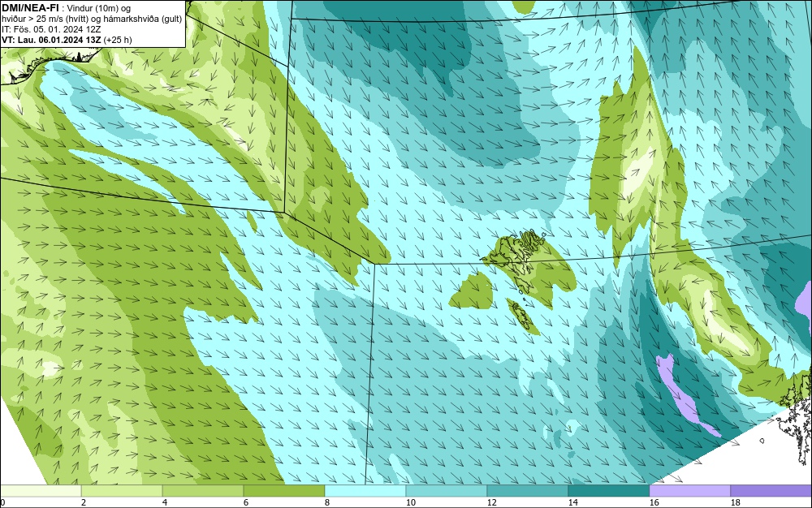Image resolution: width=812 pixels, height=508 pixels.
Task: Click the legend tick label "18"
Action: (x=735, y=502)
